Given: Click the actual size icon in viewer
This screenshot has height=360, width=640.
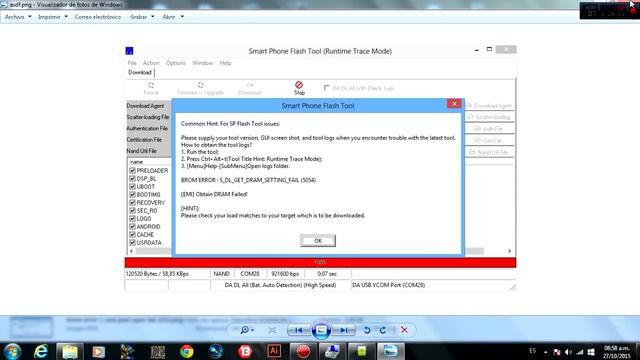Looking at the screenshot, I should point(272,330).
